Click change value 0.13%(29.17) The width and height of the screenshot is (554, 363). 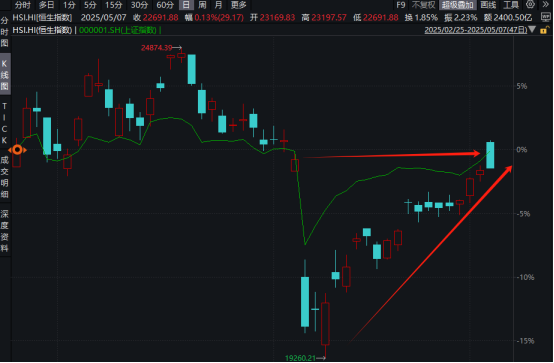219,17
